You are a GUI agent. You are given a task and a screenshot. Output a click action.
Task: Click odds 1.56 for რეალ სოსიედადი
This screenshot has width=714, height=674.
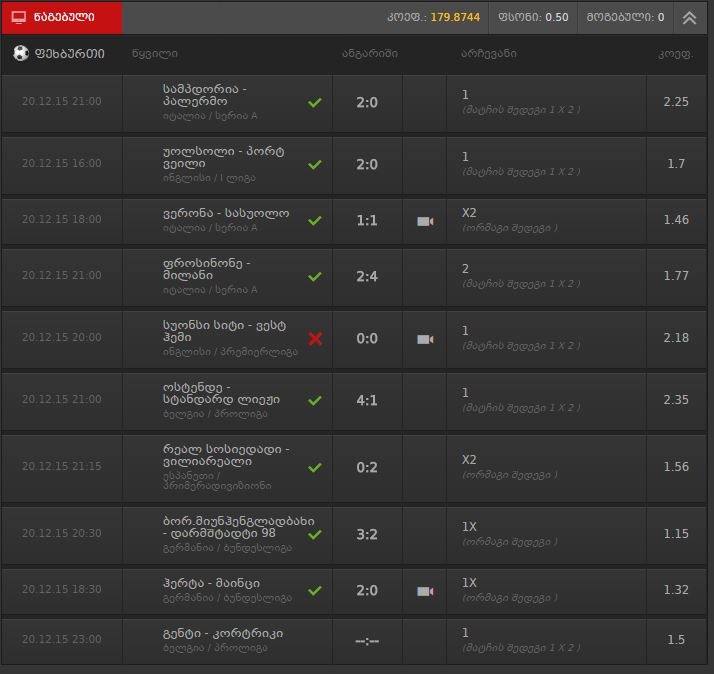pyautogui.click(x=676, y=466)
